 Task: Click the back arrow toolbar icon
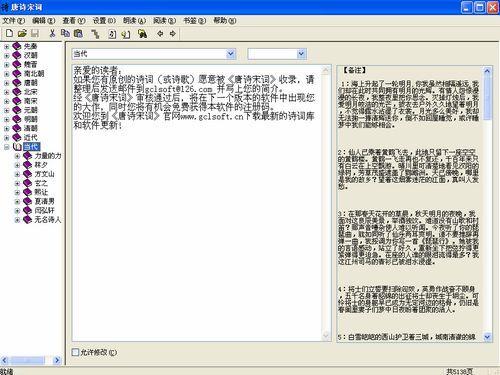point(160,33)
